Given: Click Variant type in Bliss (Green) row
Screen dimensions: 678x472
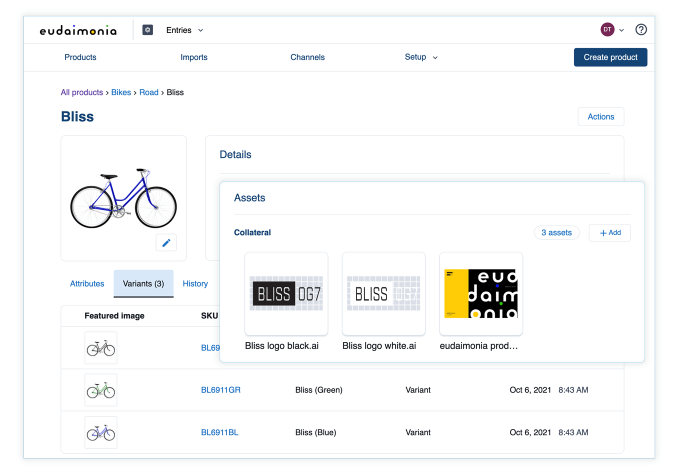Looking at the screenshot, I should pyautogui.click(x=418, y=390).
